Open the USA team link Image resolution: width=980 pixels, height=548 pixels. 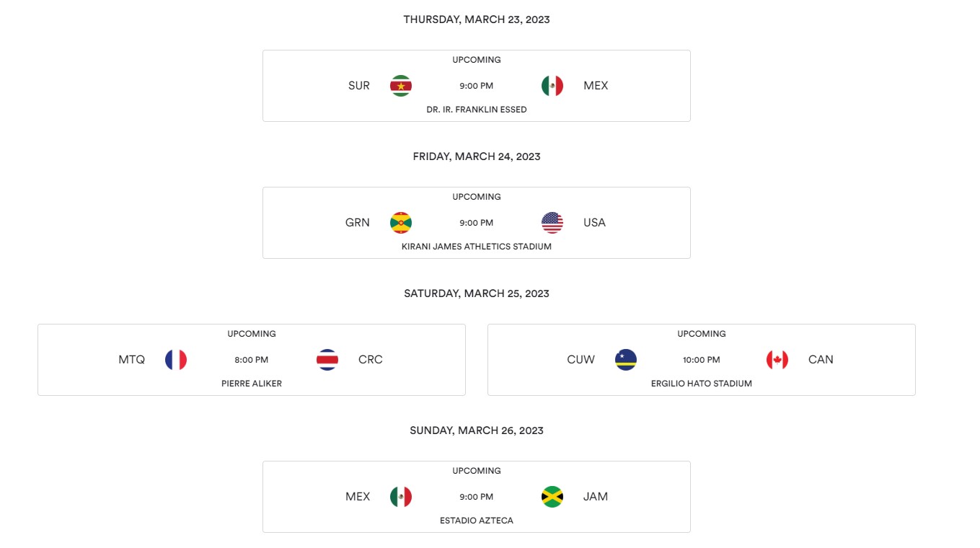click(x=595, y=223)
